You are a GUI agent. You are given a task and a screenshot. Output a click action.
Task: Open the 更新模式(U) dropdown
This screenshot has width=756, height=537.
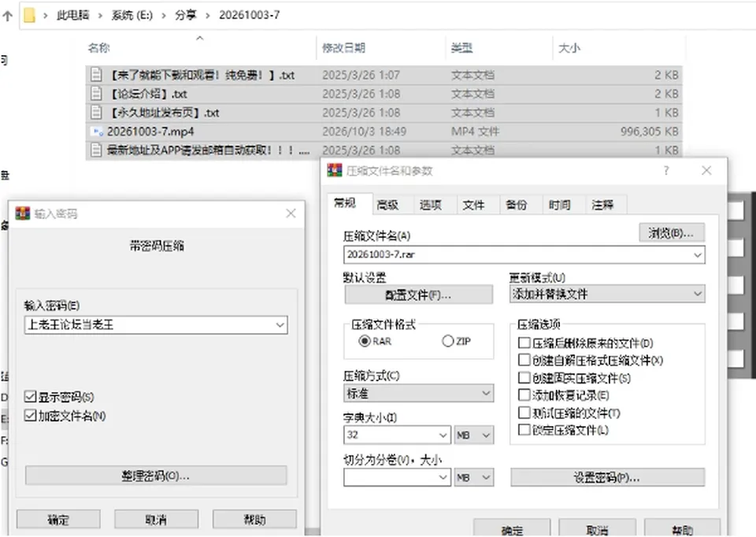607,294
